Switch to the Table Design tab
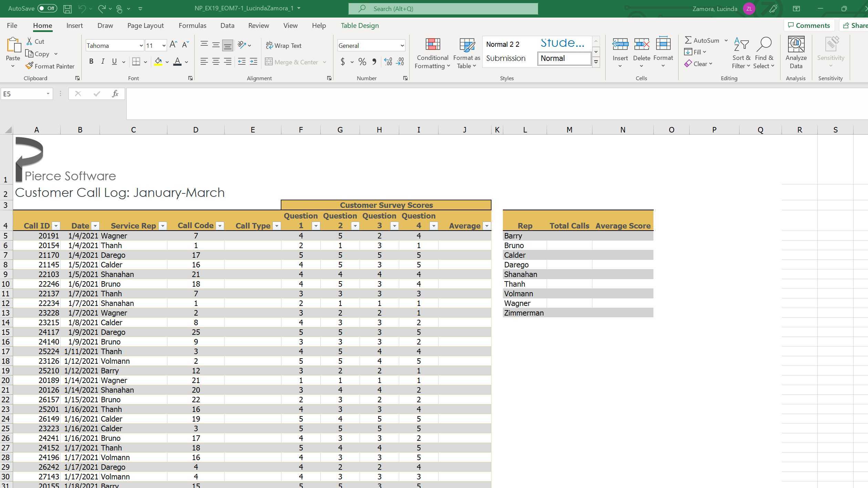868x488 pixels. click(360, 25)
